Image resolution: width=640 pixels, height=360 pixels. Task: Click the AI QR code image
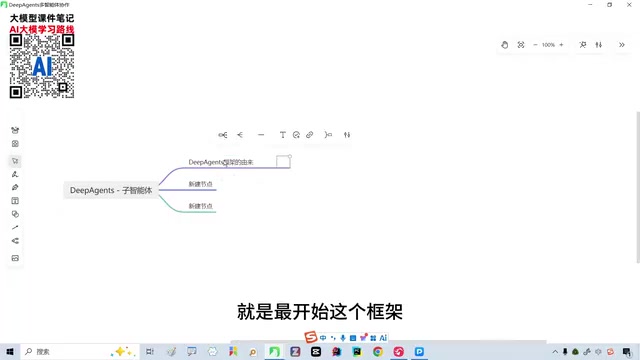42,66
